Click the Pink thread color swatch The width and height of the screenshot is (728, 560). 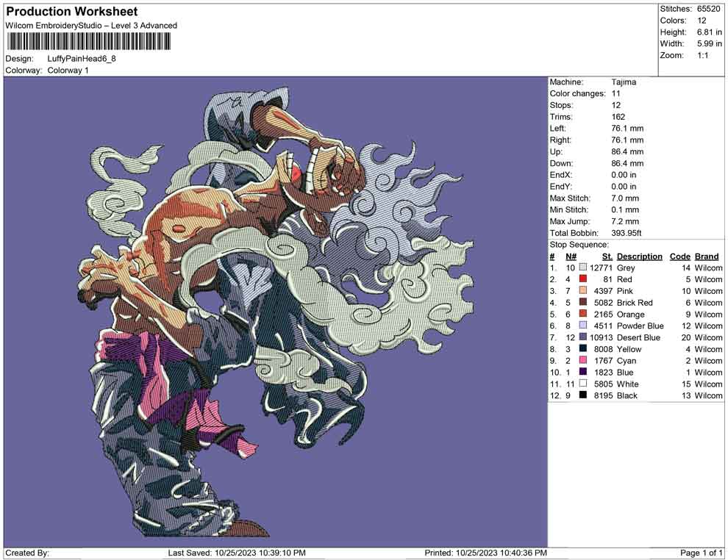pos(582,290)
